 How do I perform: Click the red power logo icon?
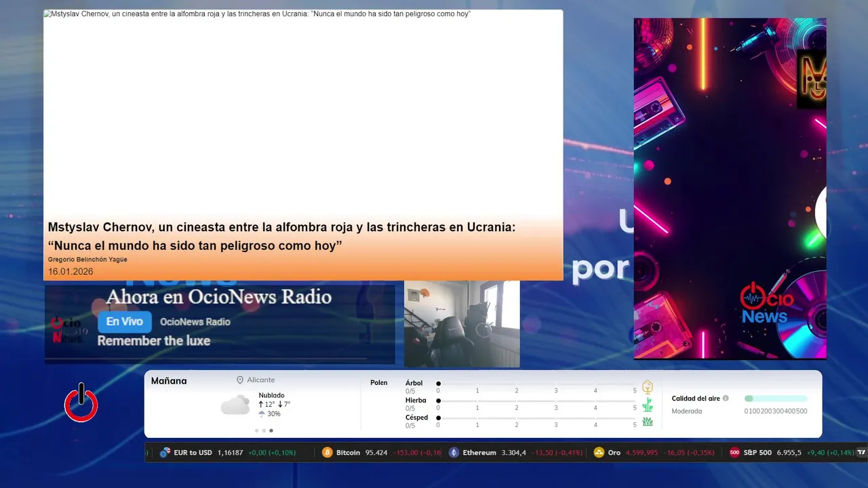tap(81, 403)
